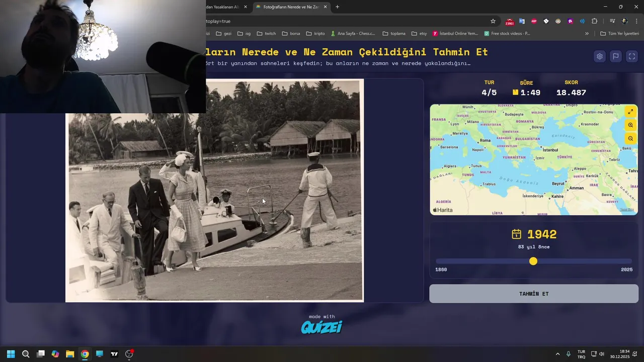The image size is (644, 362).
Task: Open the toplama bookmarks folder
Action: [394, 34]
